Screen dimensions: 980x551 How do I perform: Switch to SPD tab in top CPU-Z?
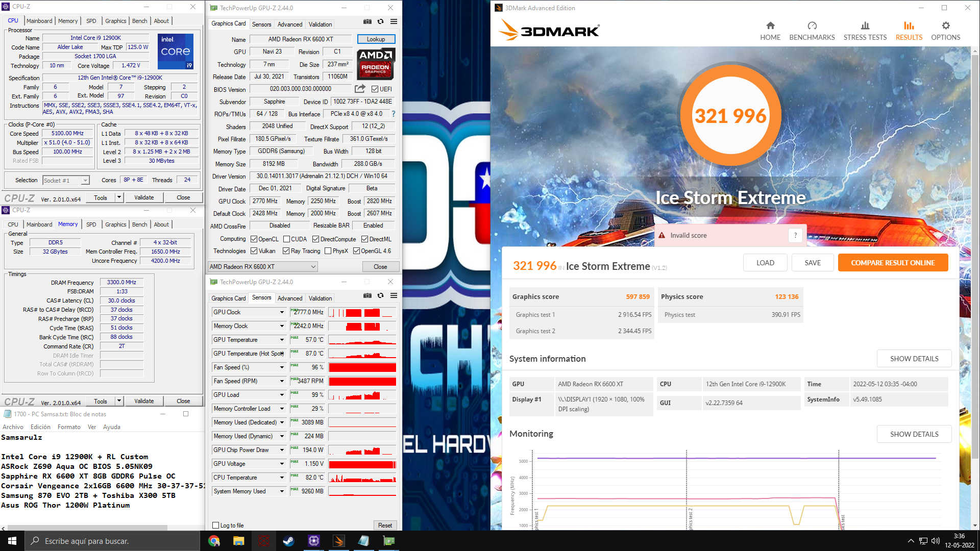click(x=91, y=20)
